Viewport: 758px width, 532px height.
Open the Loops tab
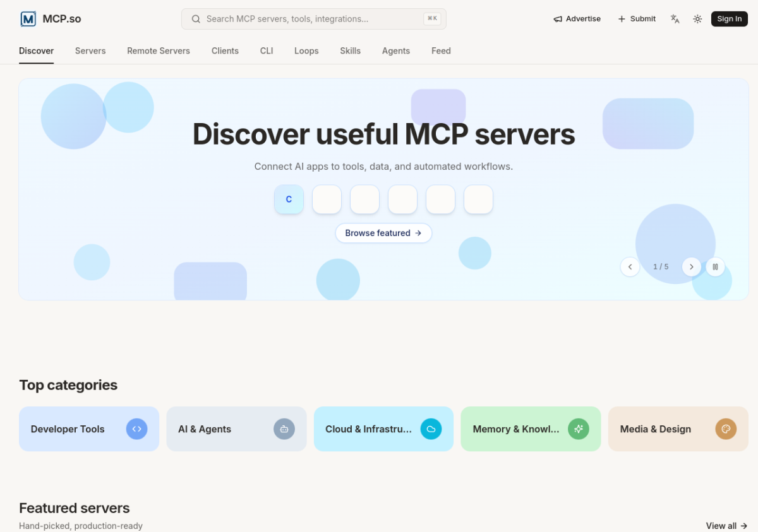[306, 51]
